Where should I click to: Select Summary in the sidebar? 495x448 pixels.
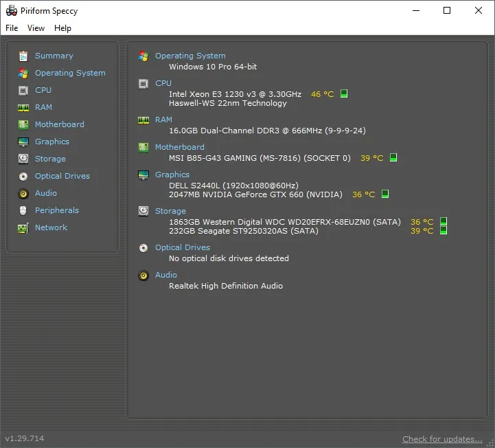click(x=54, y=56)
